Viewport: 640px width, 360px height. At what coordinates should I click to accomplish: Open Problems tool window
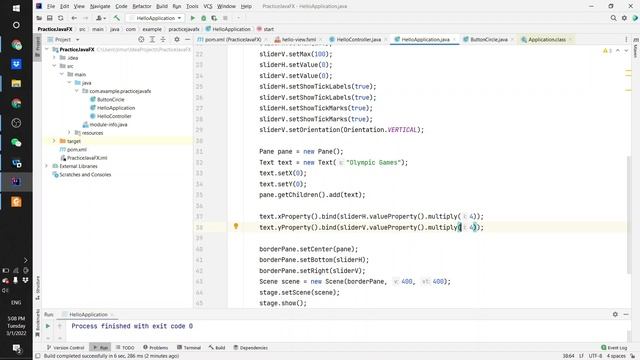point(156,348)
